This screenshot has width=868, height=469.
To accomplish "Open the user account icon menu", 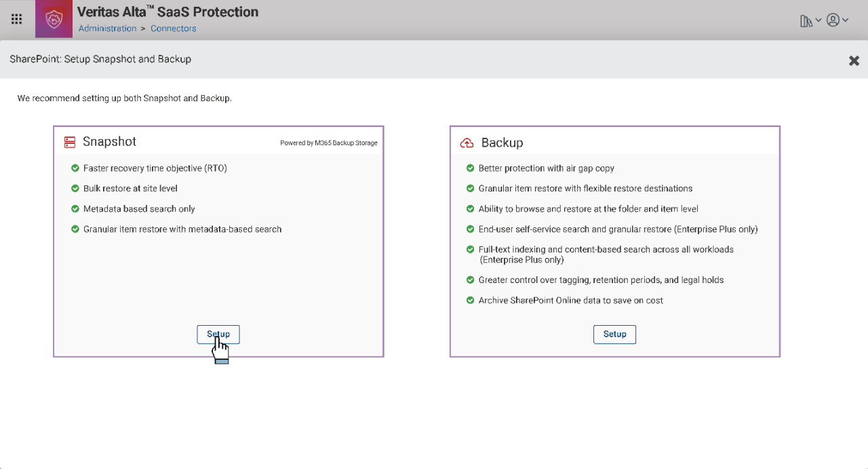I will pos(833,20).
